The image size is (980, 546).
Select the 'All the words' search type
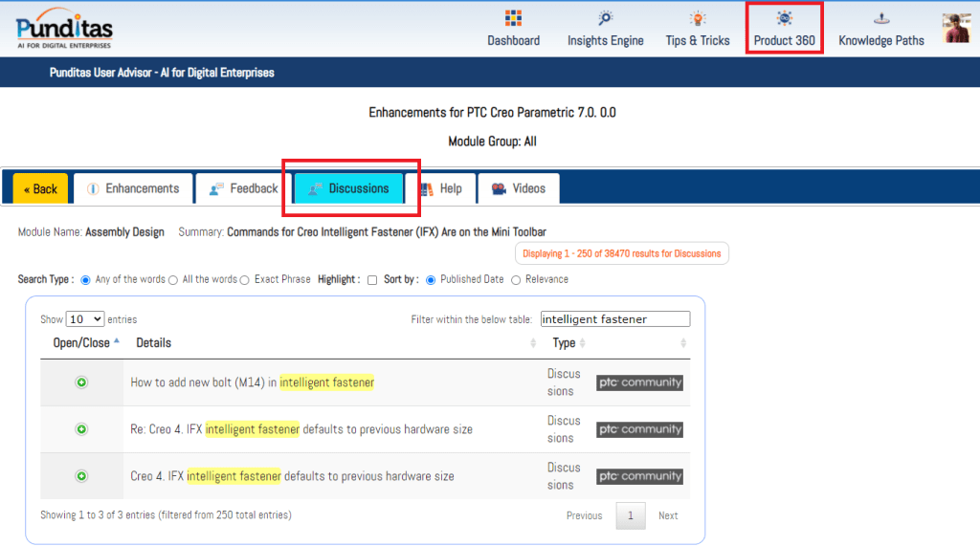[x=173, y=280]
